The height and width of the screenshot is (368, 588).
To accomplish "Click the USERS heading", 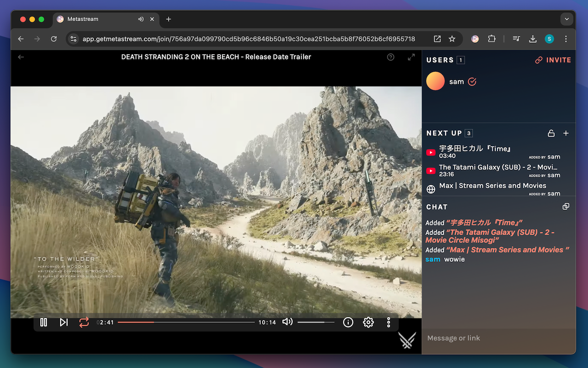I will coord(440,60).
